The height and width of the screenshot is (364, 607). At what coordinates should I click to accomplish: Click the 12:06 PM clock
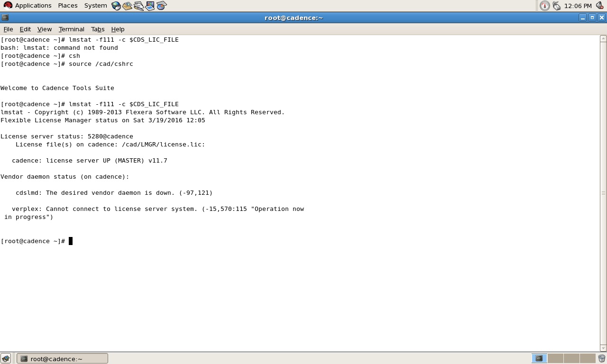[x=578, y=6]
